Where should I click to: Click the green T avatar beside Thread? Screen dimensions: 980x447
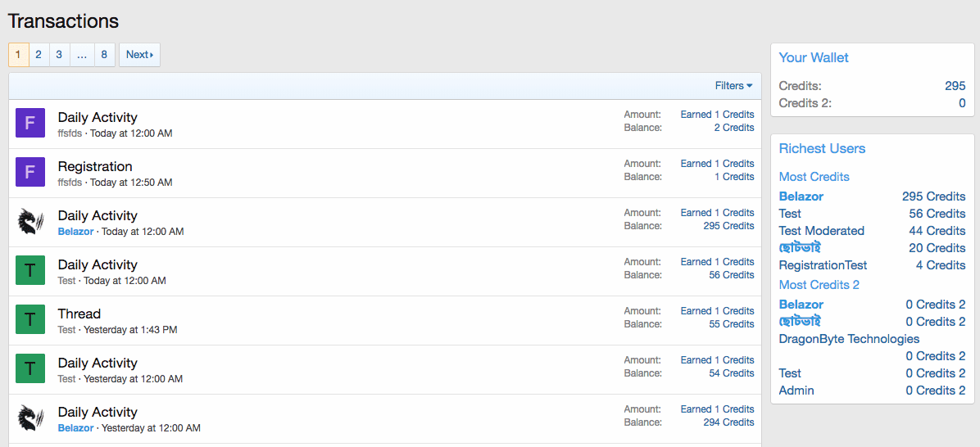point(30,320)
